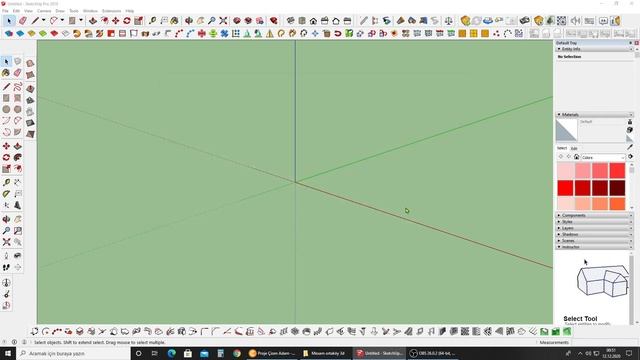Click Create Material icon in Materials panel
This screenshot has height=360, width=640.
(630, 130)
